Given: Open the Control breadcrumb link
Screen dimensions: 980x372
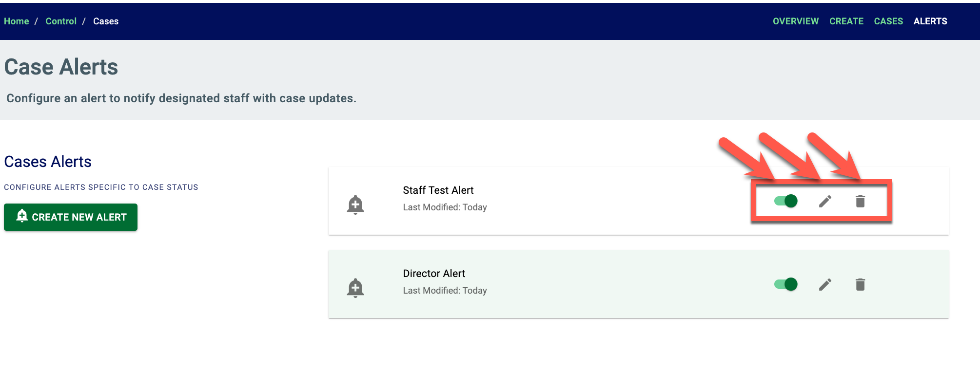Looking at the screenshot, I should [x=61, y=21].
